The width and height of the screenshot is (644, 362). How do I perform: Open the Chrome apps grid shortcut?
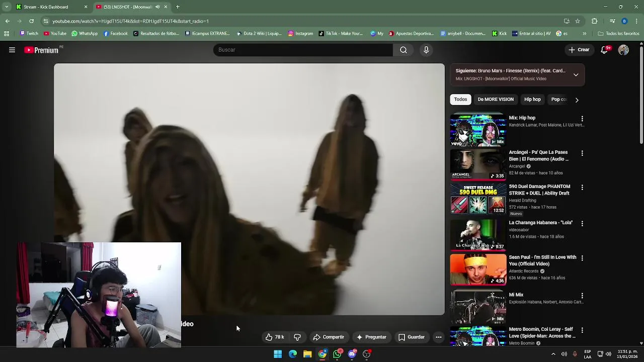7,34
